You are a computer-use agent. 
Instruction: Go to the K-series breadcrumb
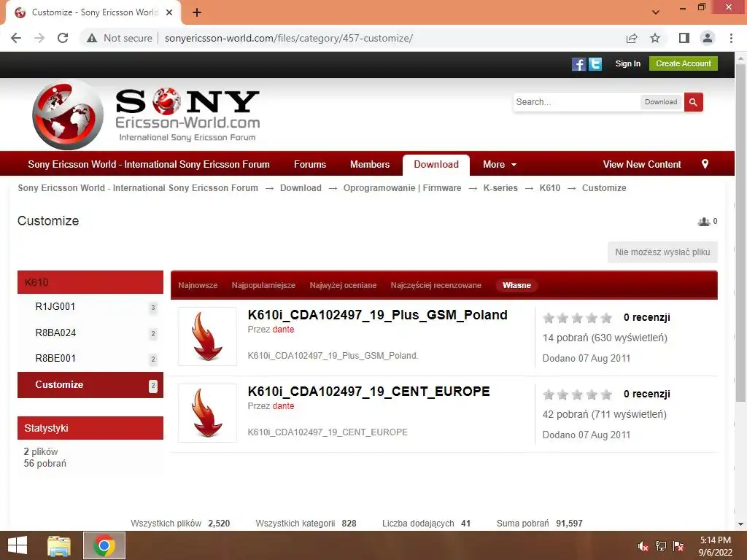500,188
